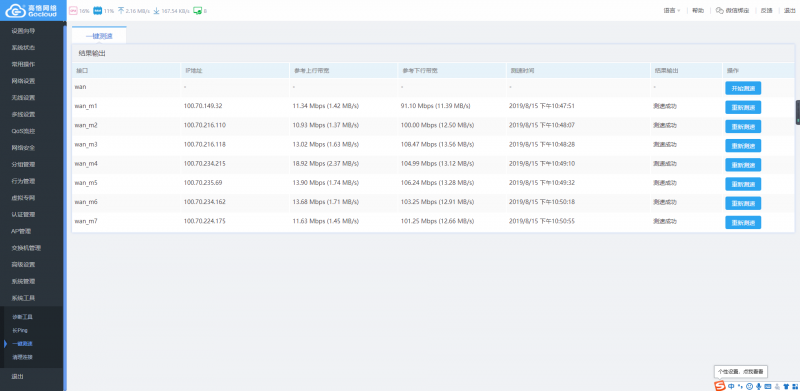
Task: Open the 语言 language dropdown
Action: (x=672, y=11)
